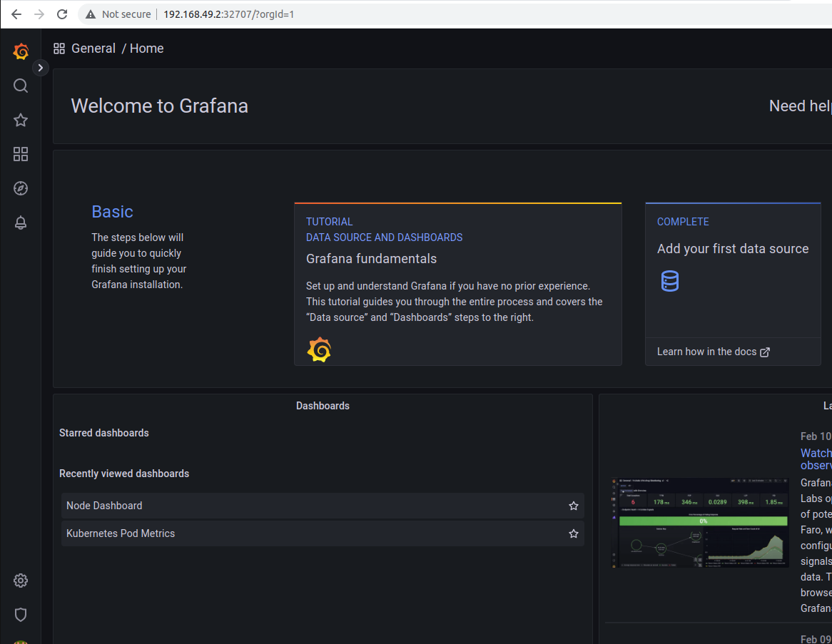Image resolution: width=832 pixels, height=644 pixels.
Task: Click the dashboard grid icon beside General
Action: pyautogui.click(x=59, y=48)
